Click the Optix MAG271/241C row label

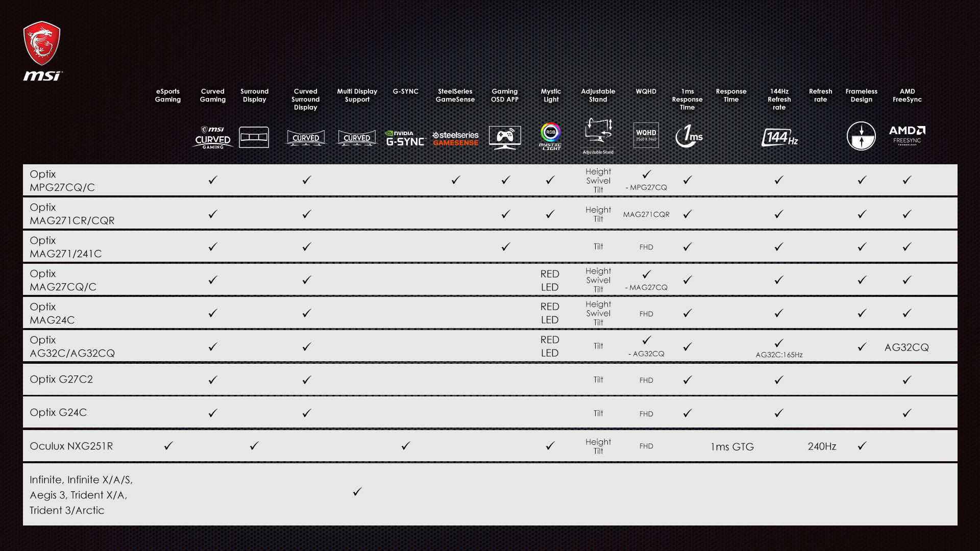65,247
